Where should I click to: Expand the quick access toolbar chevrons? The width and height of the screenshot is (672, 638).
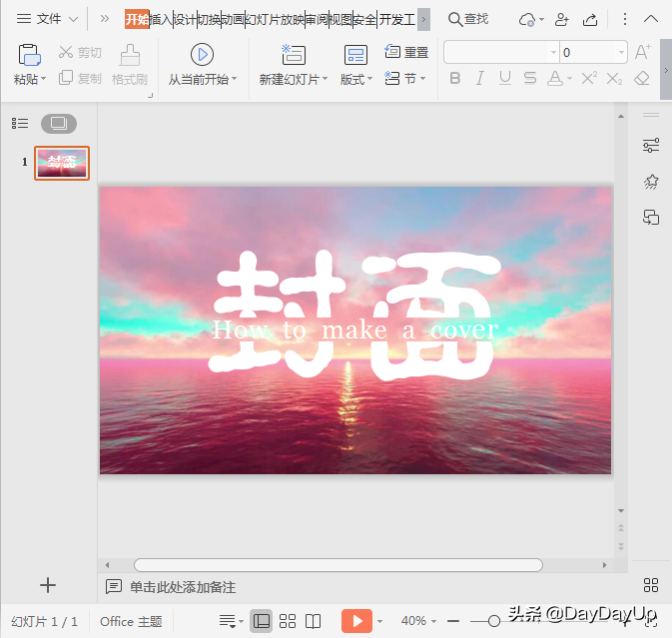(x=104, y=19)
